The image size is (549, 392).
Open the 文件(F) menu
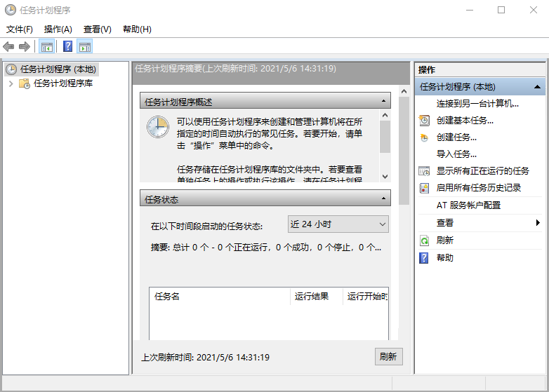click(20, 29)
